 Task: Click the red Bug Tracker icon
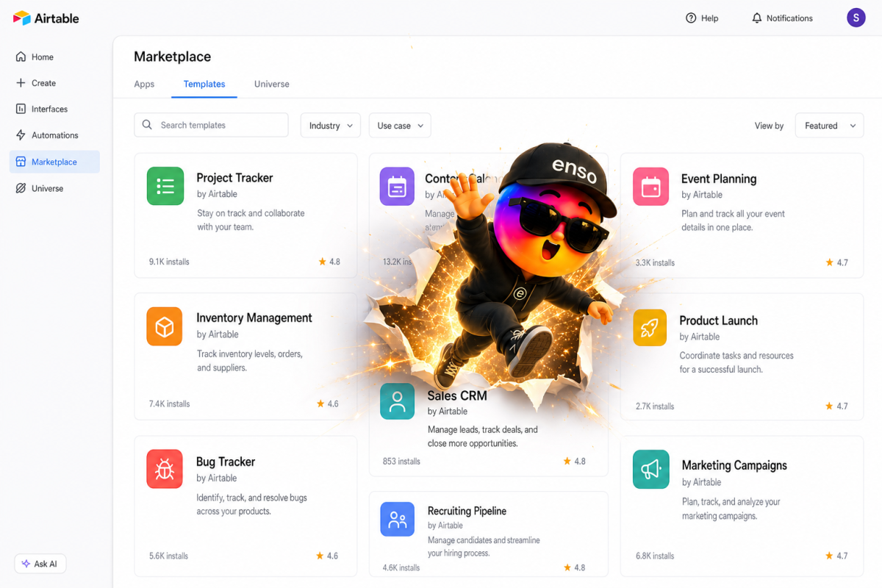165,469
